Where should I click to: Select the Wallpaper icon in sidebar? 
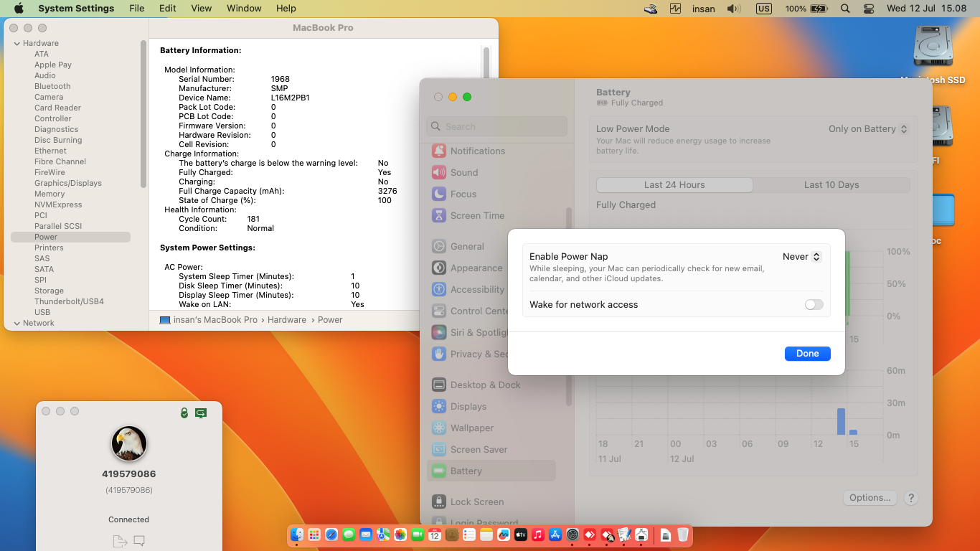tap(439, 428)
